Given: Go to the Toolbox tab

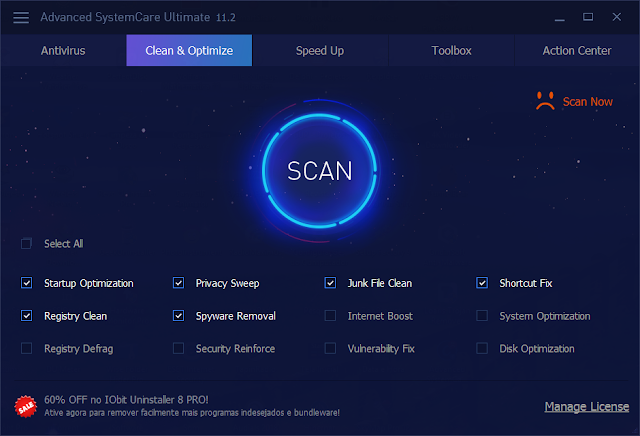Looking at the screenshot, I should pos(451,51).
